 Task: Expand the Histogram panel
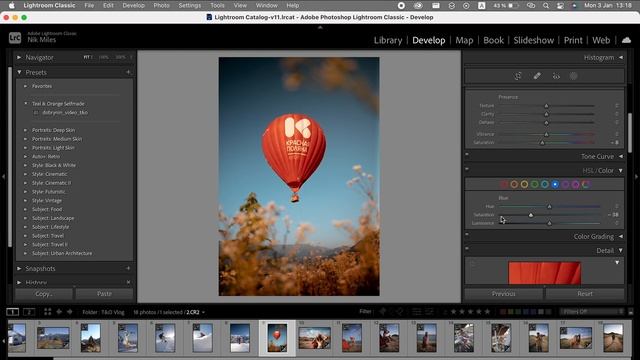pyautogui.click(x=621, y=58)
